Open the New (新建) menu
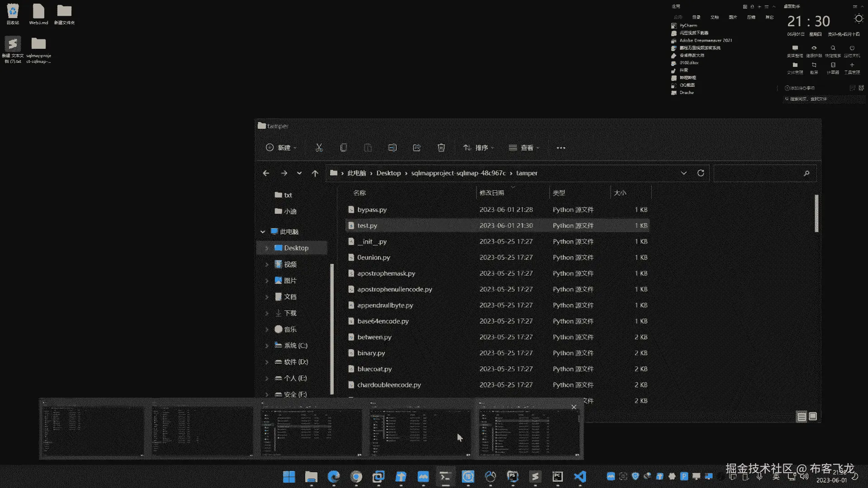Image resolution: width=868 pixels, height=488 pixels. tap(281, 148)
